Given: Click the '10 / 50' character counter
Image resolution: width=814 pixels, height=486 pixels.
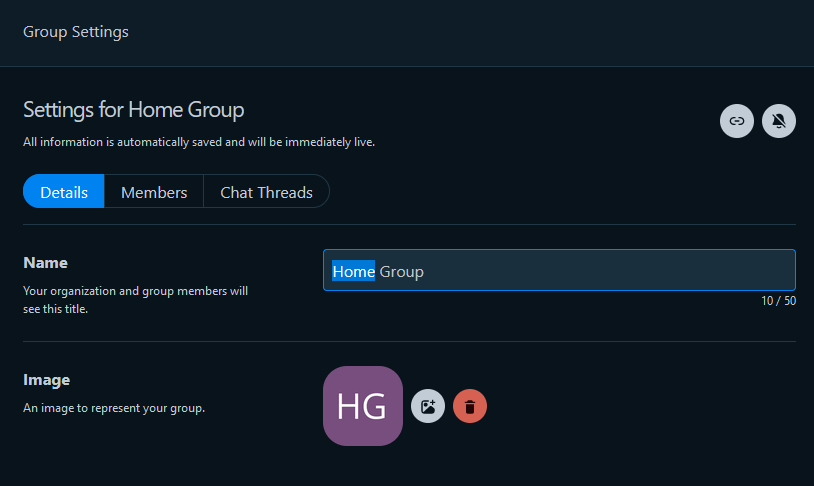Looking at the screenshot, I should click(778, 301).
